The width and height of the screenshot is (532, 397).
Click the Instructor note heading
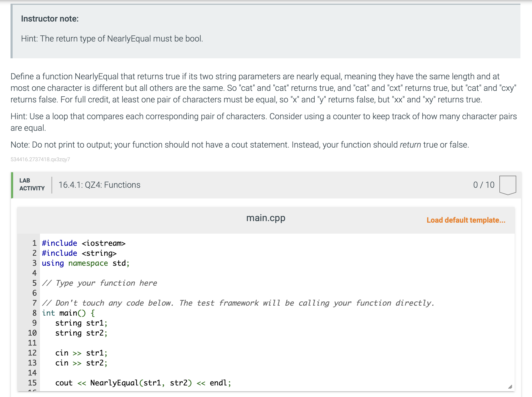coord(50,19)
